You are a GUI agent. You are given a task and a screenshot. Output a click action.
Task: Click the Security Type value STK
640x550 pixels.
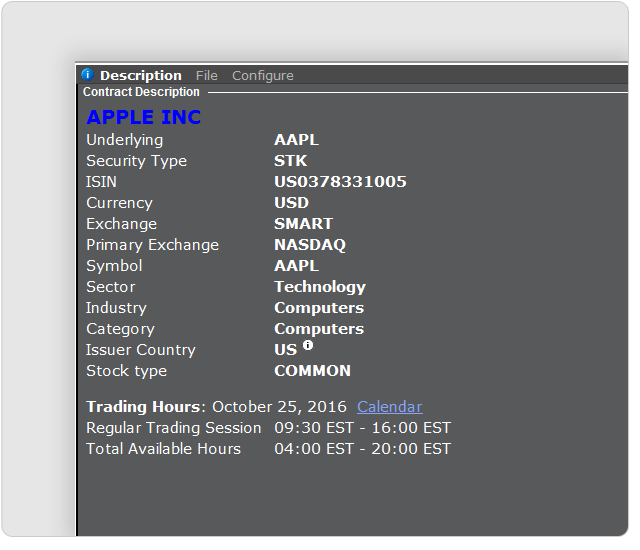pos(291,161)
